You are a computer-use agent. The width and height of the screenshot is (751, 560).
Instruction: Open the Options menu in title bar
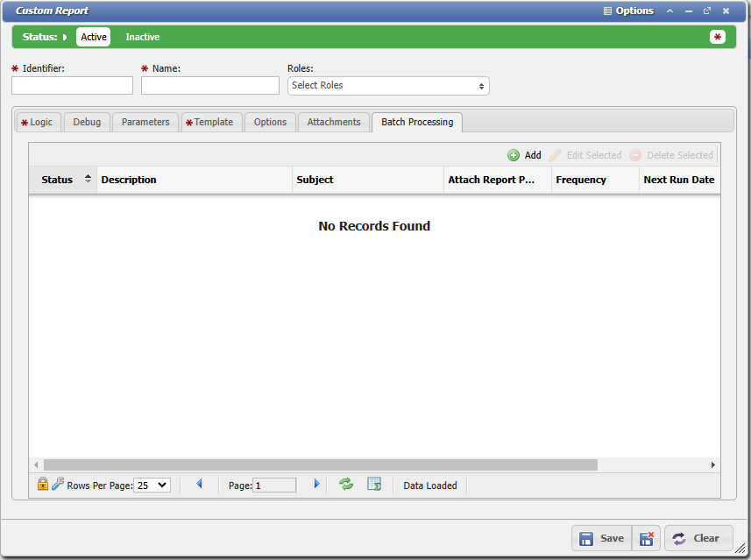click(x=628, y=11)
